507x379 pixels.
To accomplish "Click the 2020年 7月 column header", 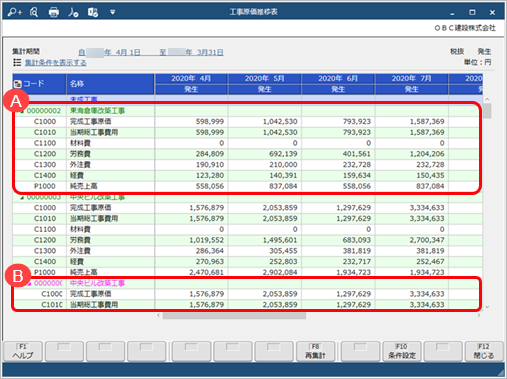I will click(x=412, y=79).
